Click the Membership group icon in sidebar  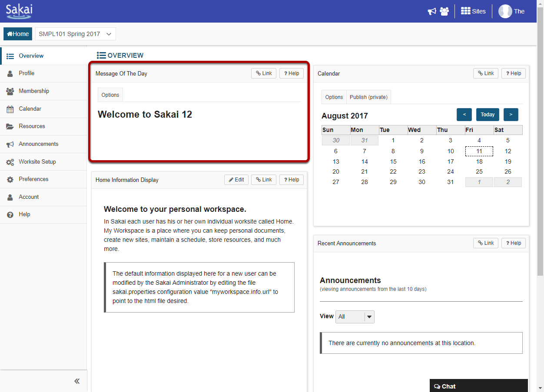point(10,92)
